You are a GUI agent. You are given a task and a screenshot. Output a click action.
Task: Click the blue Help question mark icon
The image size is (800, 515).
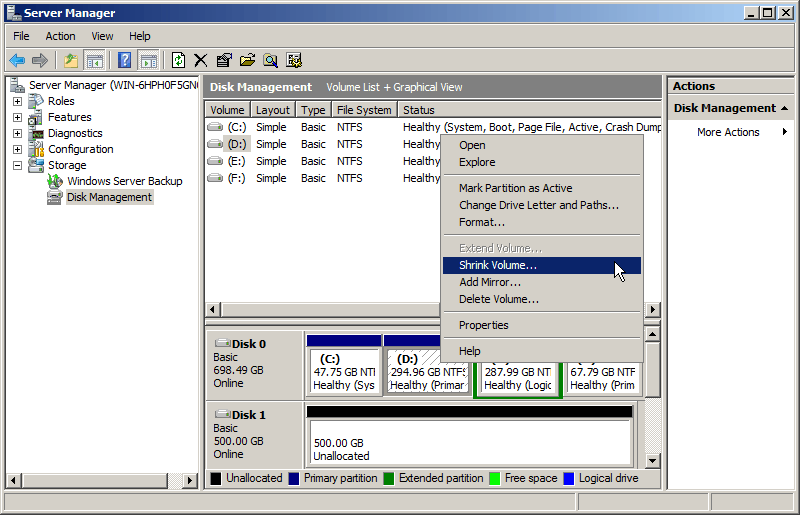coord(125,60)
